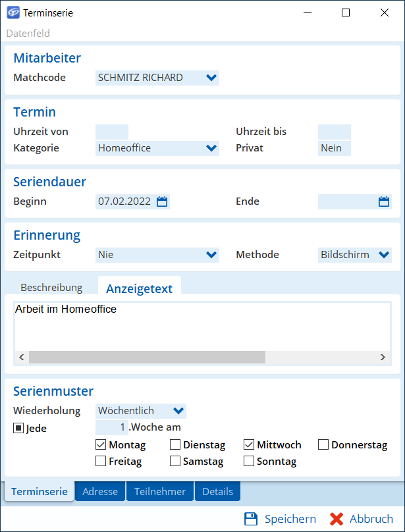Open the Datenfeld menu

pos(28,33)
